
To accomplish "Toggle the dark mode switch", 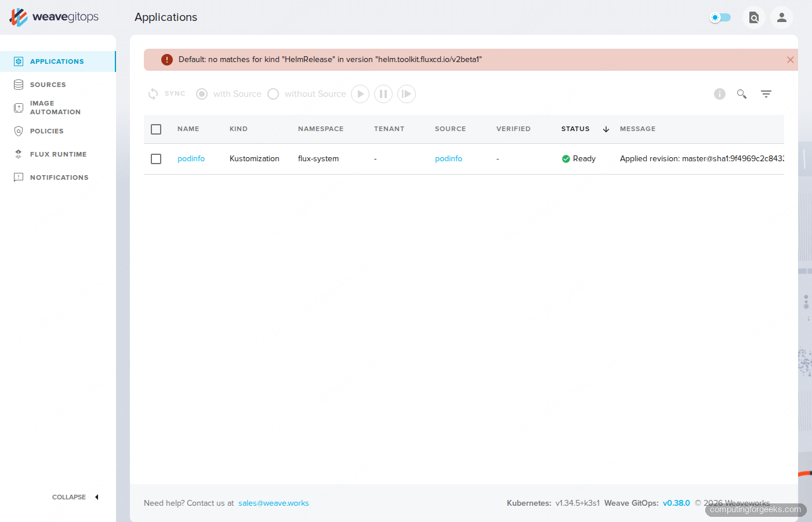I will (x=720, y=17).
